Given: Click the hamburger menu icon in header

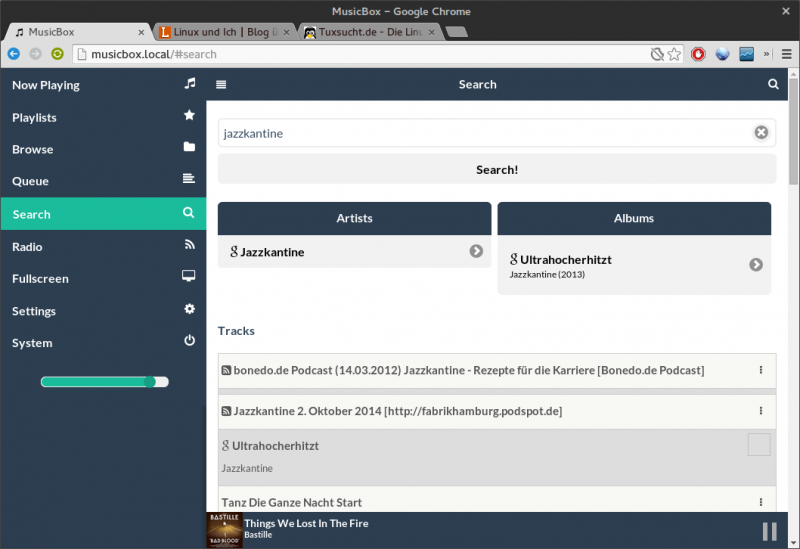Looking at the screenshot, I should click(x=221, y=85).
